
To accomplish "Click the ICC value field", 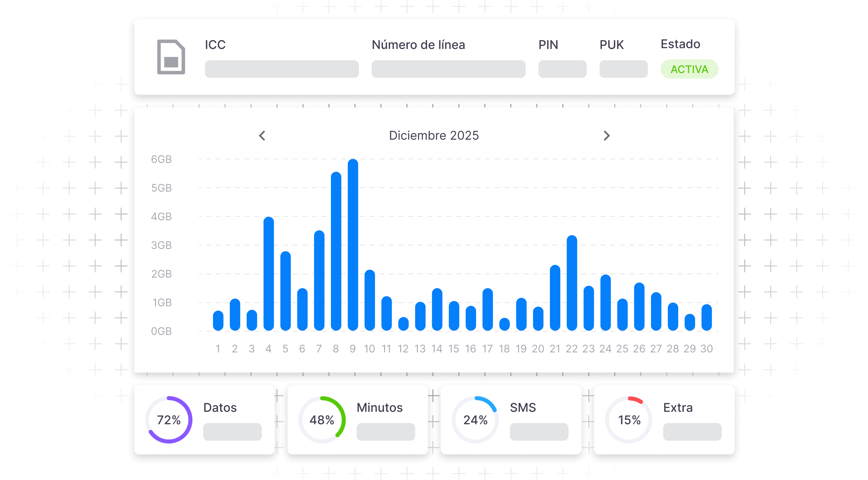I will [281, 69].
